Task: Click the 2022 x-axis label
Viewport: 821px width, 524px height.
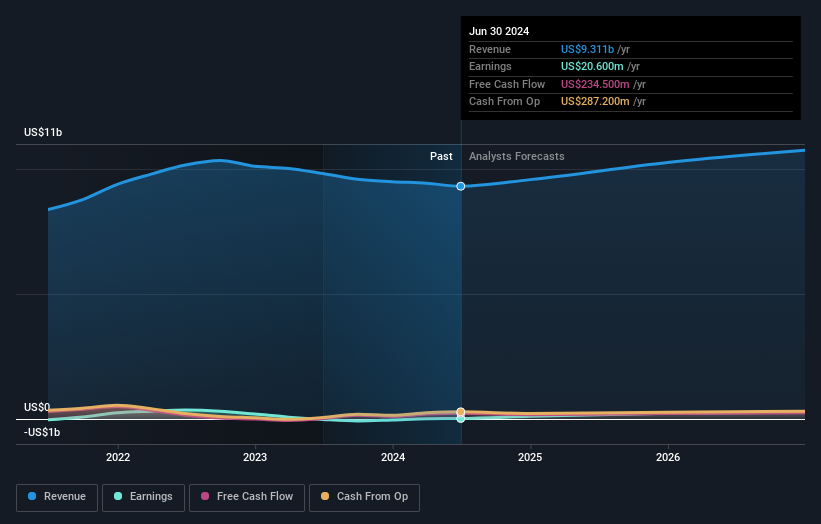Action: 118,457
